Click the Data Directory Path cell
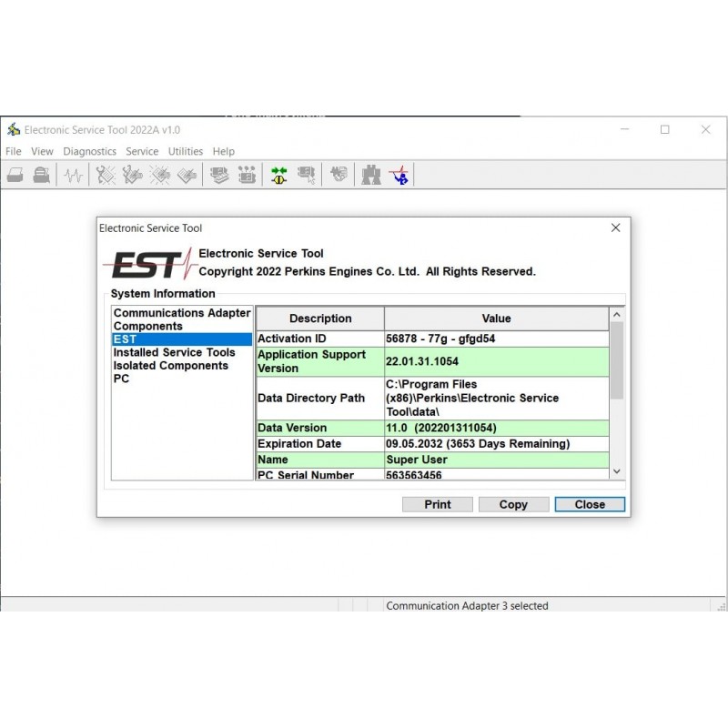This screenshot has height=728, width=728. [320, 398]
